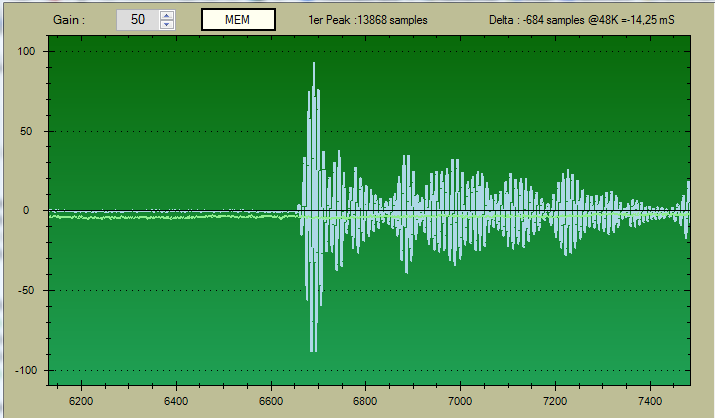Click the 6200 tick on the sample axis

click(x=81, y=402)
